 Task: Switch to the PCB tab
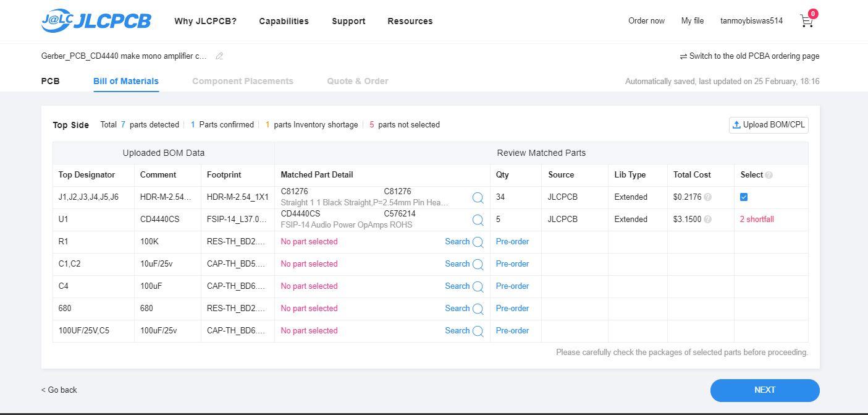(x=51, y=81)
